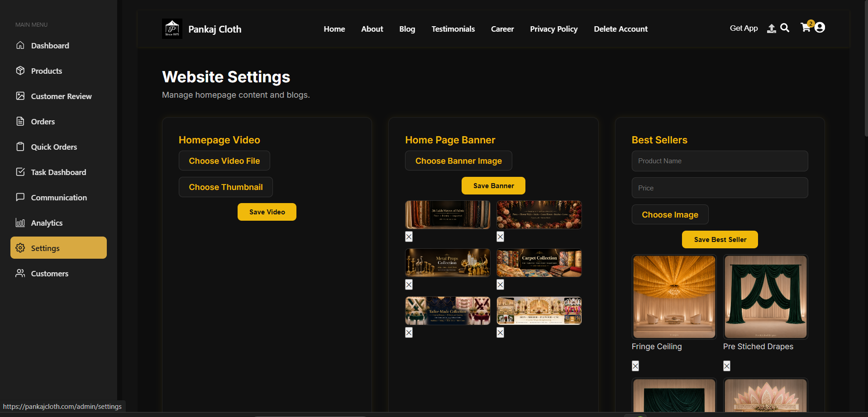Image resolution: width=868 pixels, height=417 pixels.
Task: Open Orders in the sidebar
Action: tap(58, 122)
